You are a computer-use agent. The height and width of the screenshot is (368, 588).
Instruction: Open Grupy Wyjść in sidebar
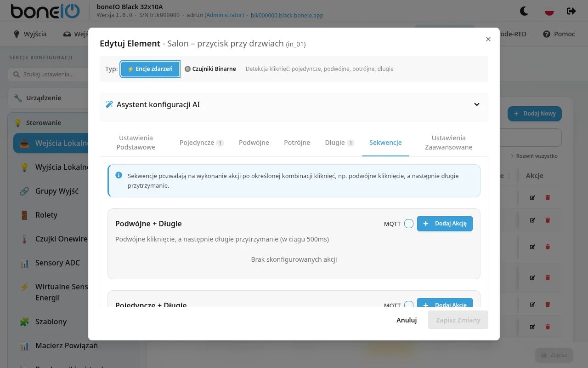(x=57, y=191)
